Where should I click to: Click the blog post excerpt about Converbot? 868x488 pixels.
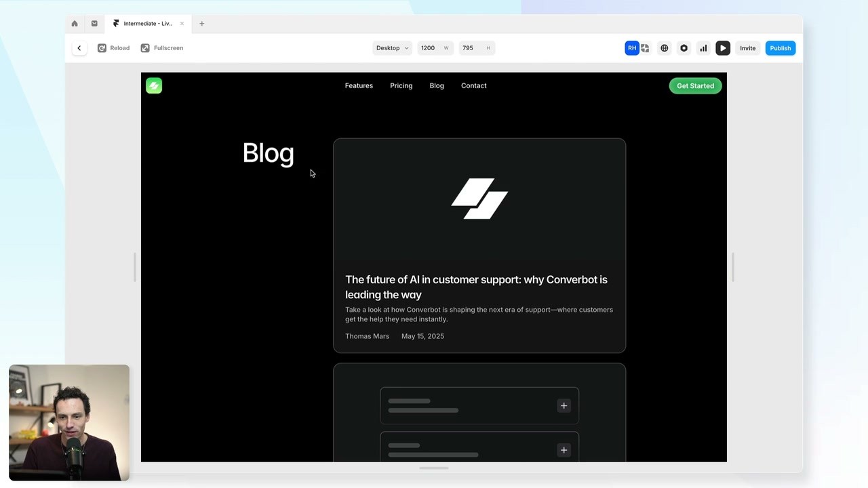click(479, 314)
